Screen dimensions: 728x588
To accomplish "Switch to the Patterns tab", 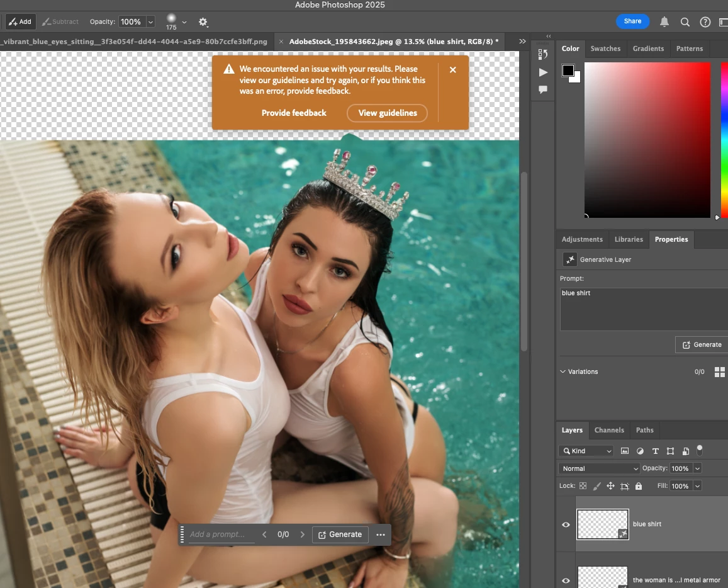I will coord(690,48).
